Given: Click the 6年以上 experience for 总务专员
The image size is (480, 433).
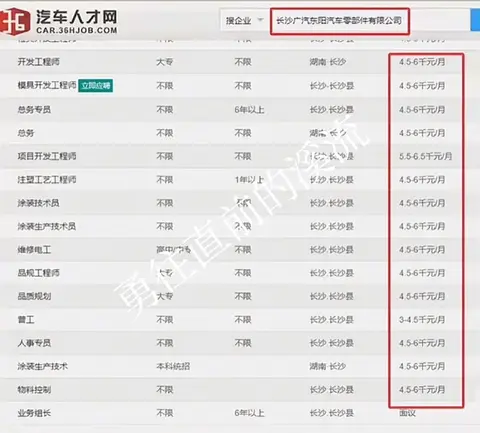Looking at the screenshot, I should (249, 109).
